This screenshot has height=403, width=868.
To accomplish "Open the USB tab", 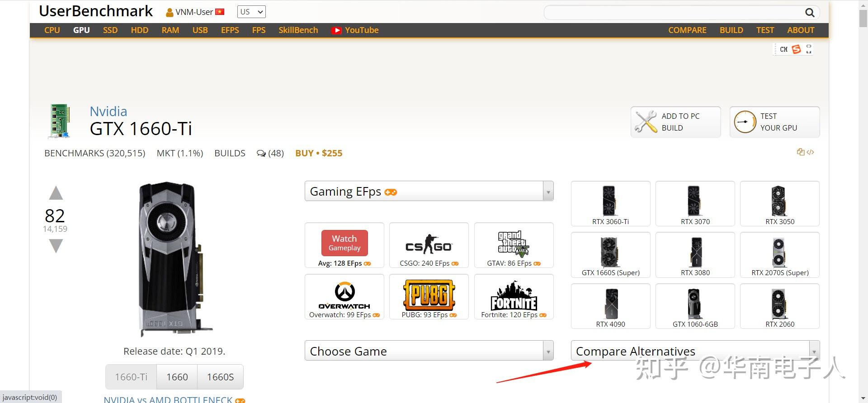I will click(x=200, y=30).
